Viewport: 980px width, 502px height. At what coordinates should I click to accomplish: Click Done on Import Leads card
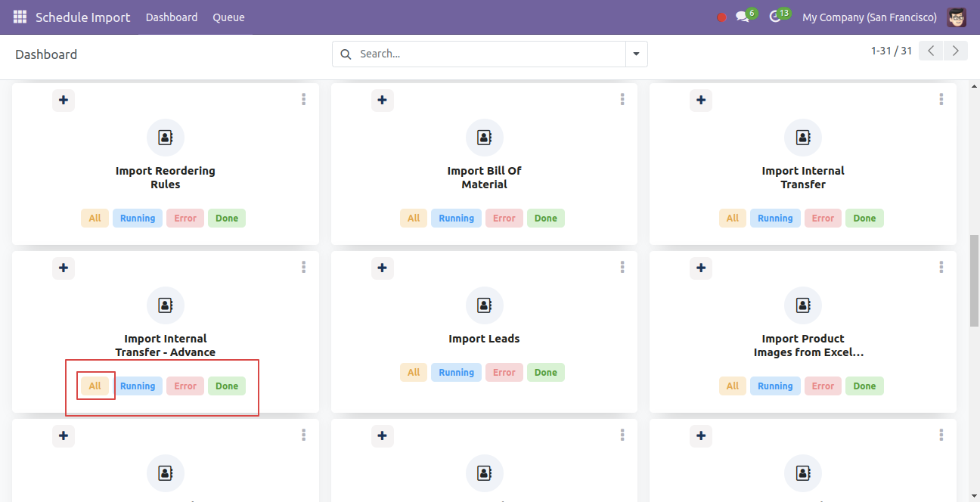click(x=546, y=373)
